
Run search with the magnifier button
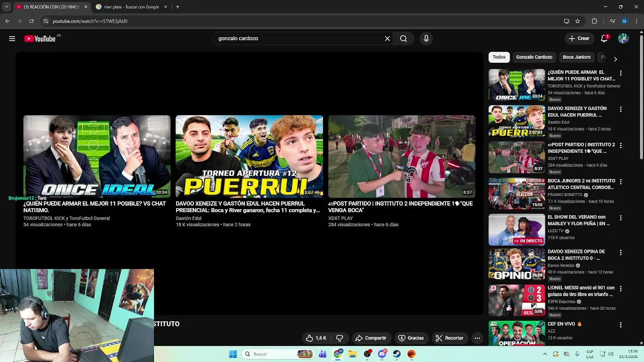[404, 39]
